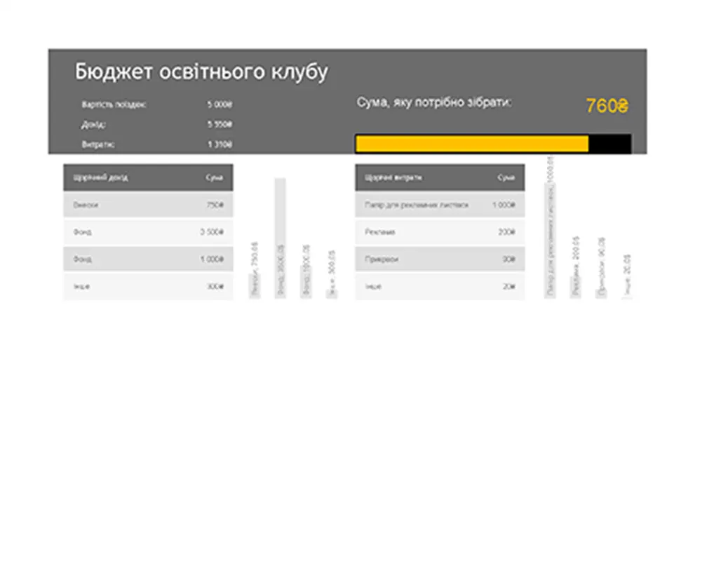Select the 200₴ advertising expense cell

(506, 232)
